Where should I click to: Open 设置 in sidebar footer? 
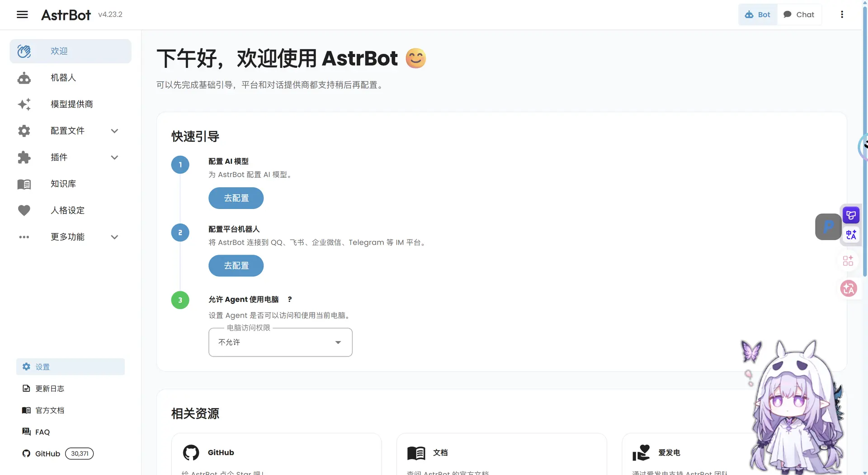click(71, 367)
